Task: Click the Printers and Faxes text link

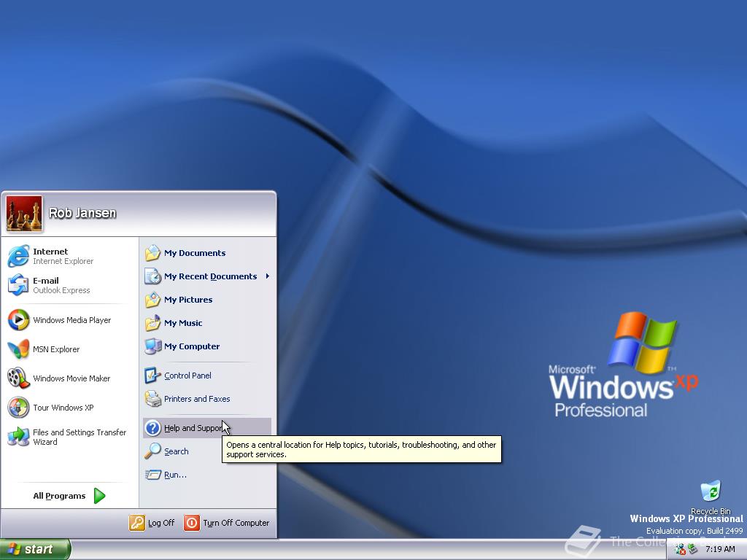Action: [197, 399]
